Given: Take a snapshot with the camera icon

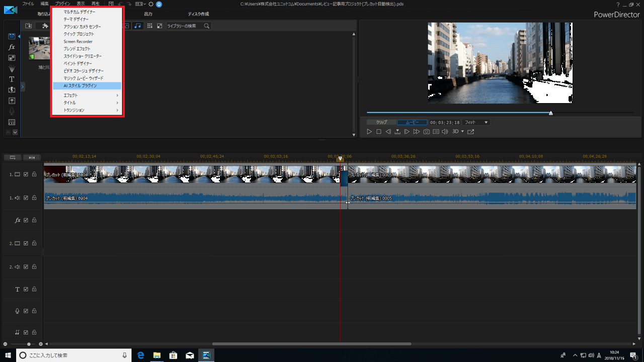Looking at the screenshot, I should (x=427, y=132).
